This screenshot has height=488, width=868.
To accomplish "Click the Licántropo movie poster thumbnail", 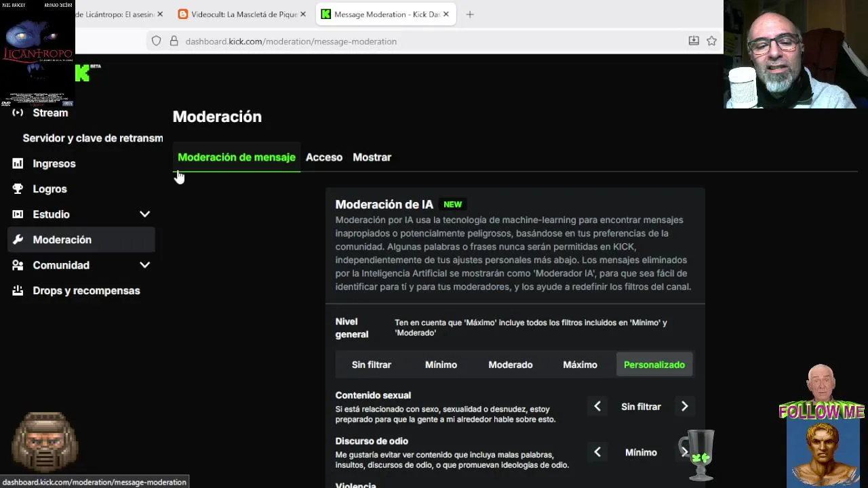I will click(37, 54).
